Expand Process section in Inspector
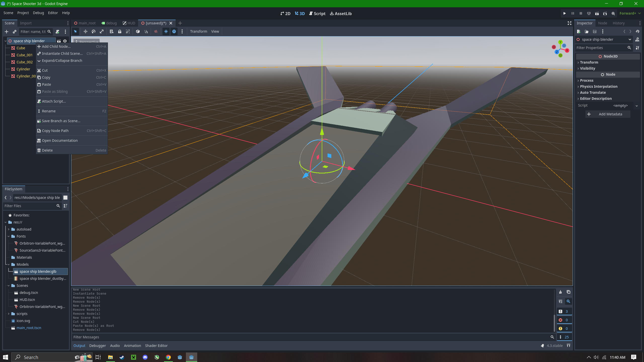 click(x=608, y=80)
